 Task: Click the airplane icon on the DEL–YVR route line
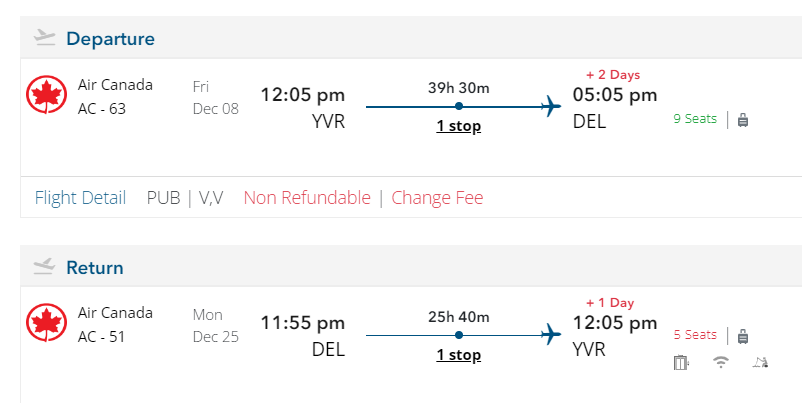point(550,334)
